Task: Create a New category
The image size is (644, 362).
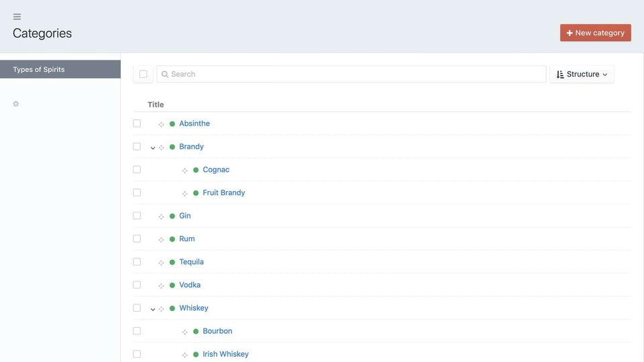Action: coord(596,33)
